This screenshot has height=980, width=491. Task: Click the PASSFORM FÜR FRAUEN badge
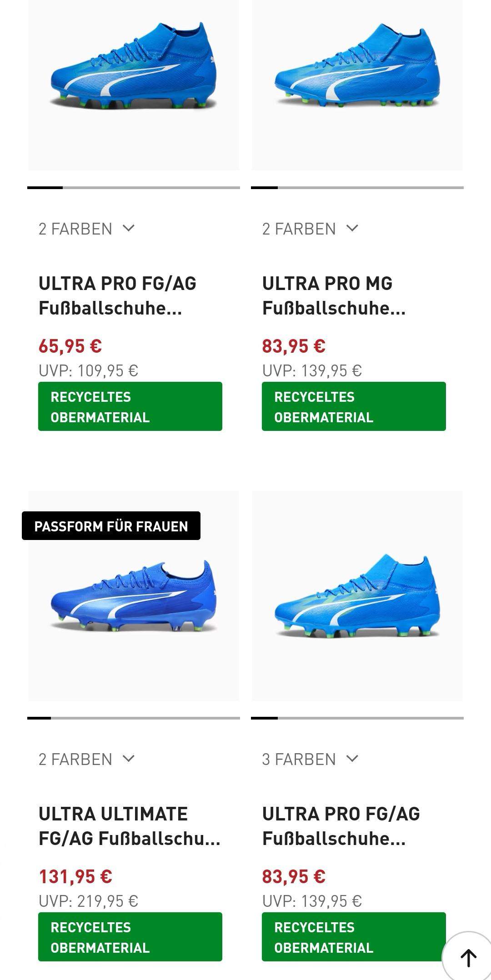click(x=111, y=526)
